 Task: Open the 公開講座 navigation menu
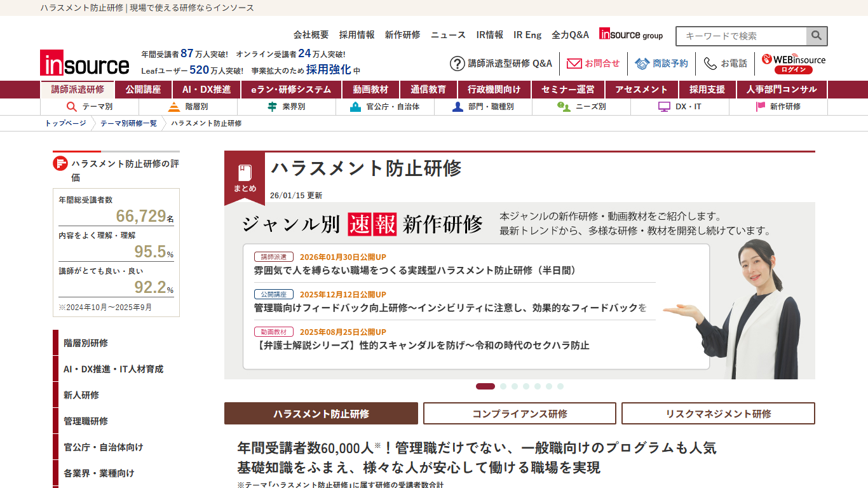tap(143, 90)
